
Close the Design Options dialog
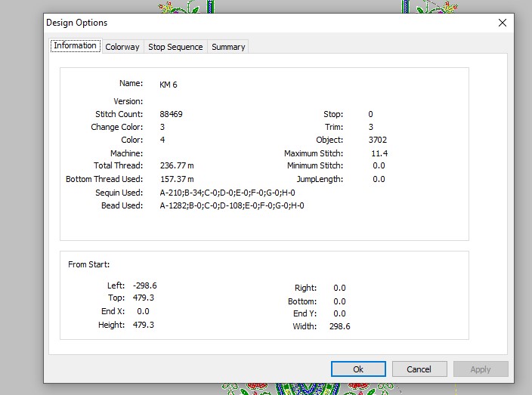(x=503, y=23)
